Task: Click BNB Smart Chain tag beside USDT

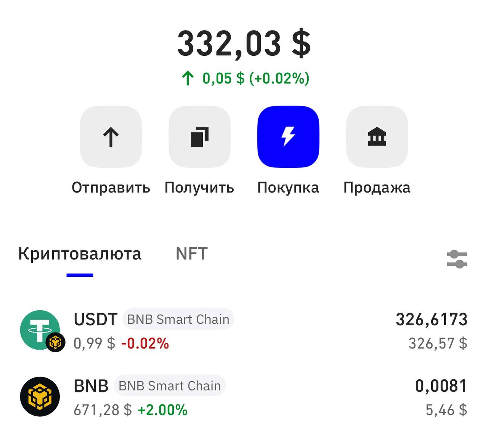Action: point(178,319)
